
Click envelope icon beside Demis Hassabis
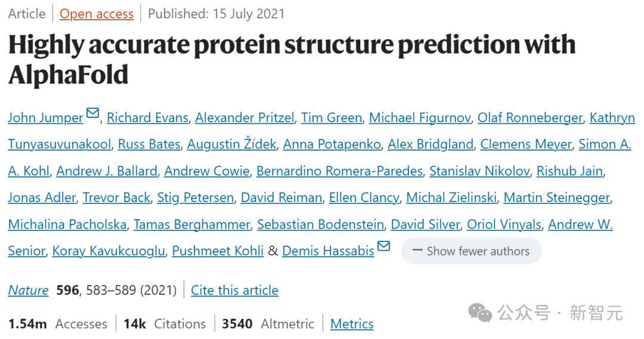tap(383, 246)
